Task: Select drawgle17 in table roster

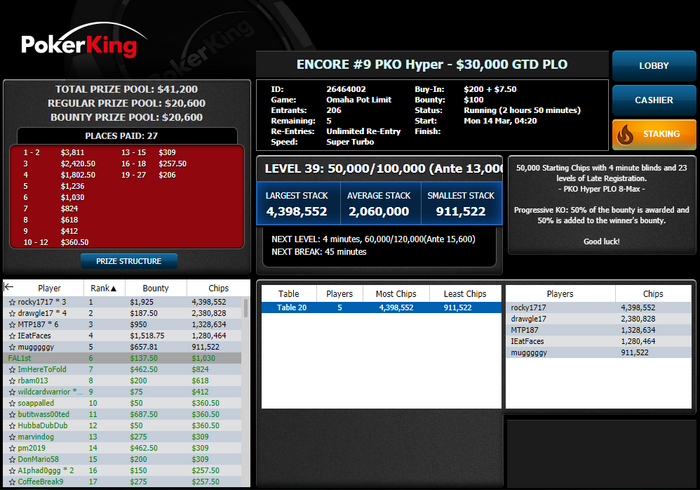Action: 599,319
